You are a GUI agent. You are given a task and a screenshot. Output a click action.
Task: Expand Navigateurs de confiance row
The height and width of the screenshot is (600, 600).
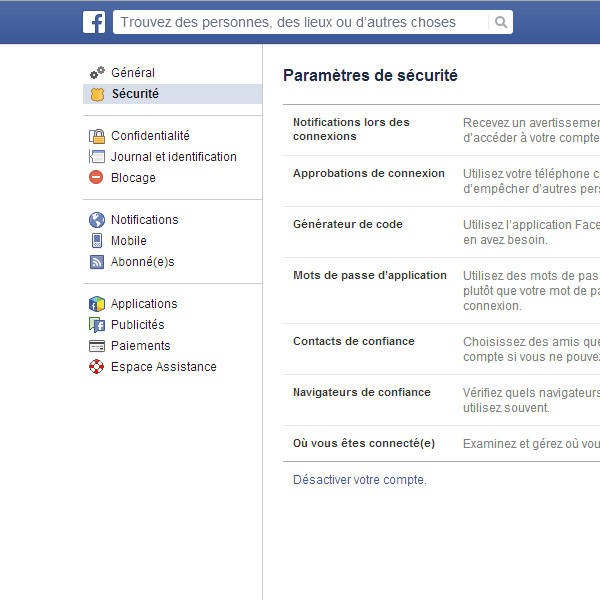click(441, 400)
